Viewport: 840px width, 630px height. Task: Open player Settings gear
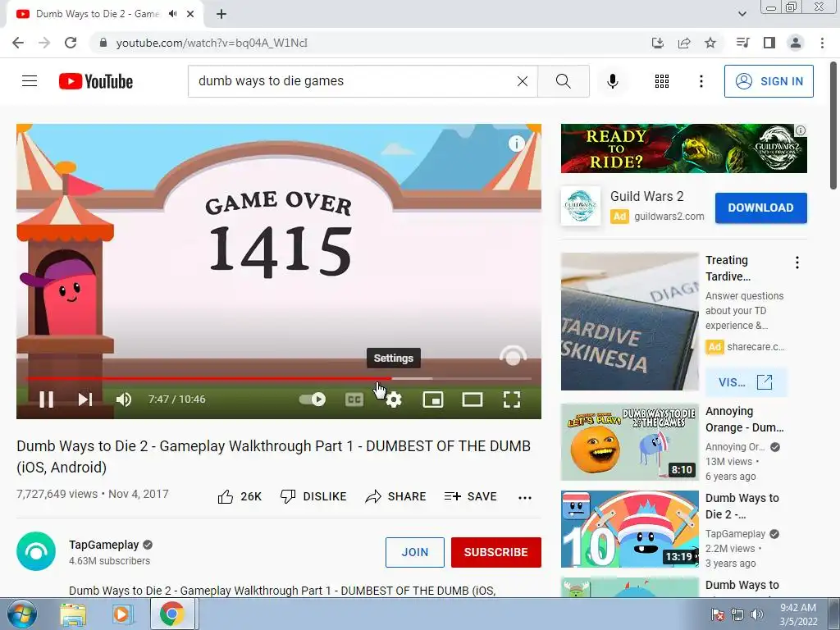[394, 399]
